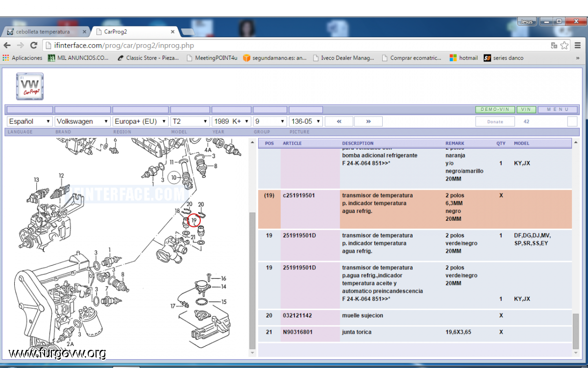
Task: Click circled part 10 in the diagram
Action: [x=174, y=177]
